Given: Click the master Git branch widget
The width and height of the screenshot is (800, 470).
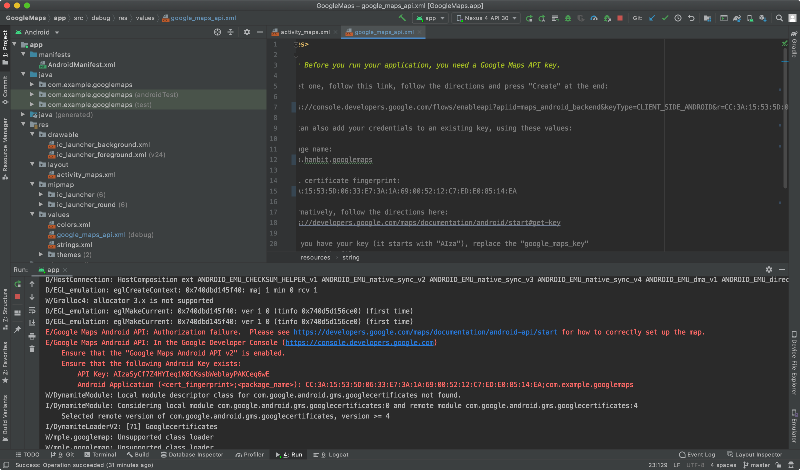Looking at the screenshot, I should click(757, 465).
